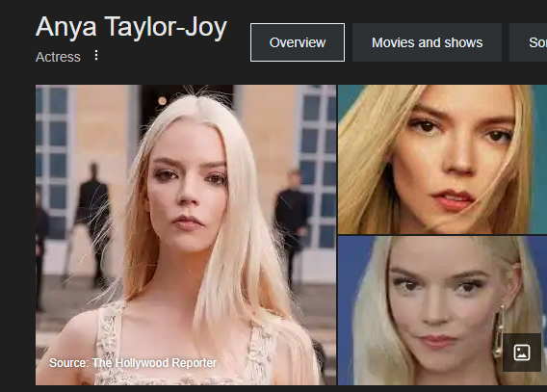Click the Source: The Hollywood Reporter caption
547x392 pixels.
tap(133, 363)
